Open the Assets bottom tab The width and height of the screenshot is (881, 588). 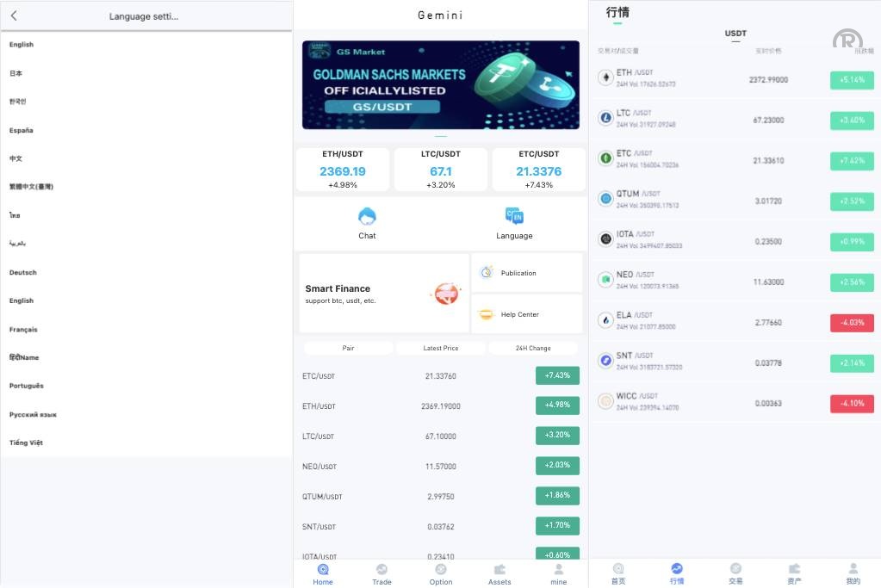point(499,573)
